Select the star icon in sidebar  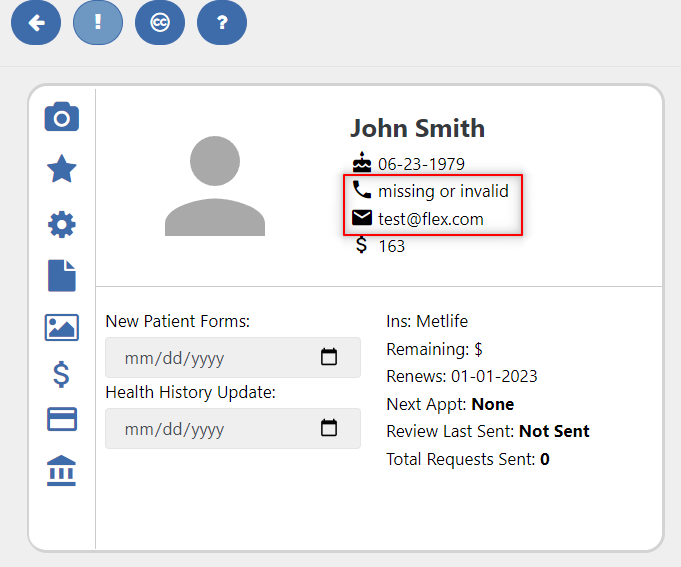62,169
